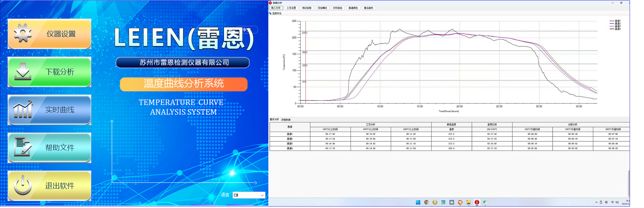This screenshot has height=208, width=644.
Task: Click the power icon for 退出软件
Action: pos(23,185)
